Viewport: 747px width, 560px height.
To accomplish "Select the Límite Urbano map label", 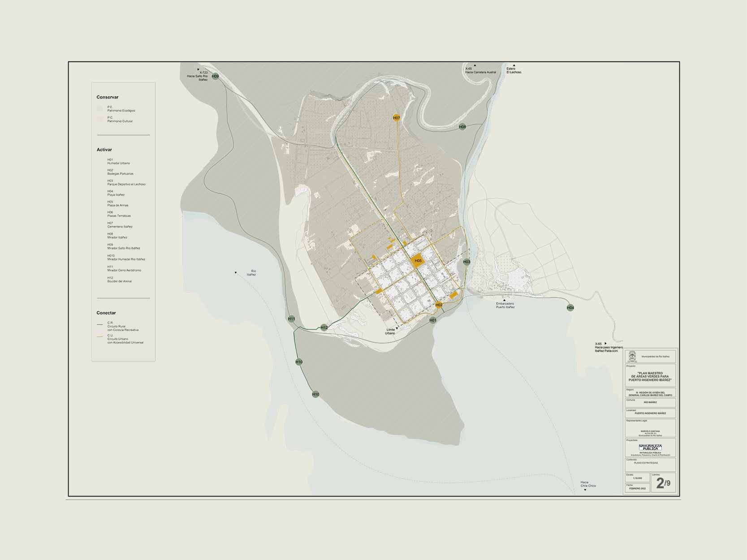I will tap(390, 332).
